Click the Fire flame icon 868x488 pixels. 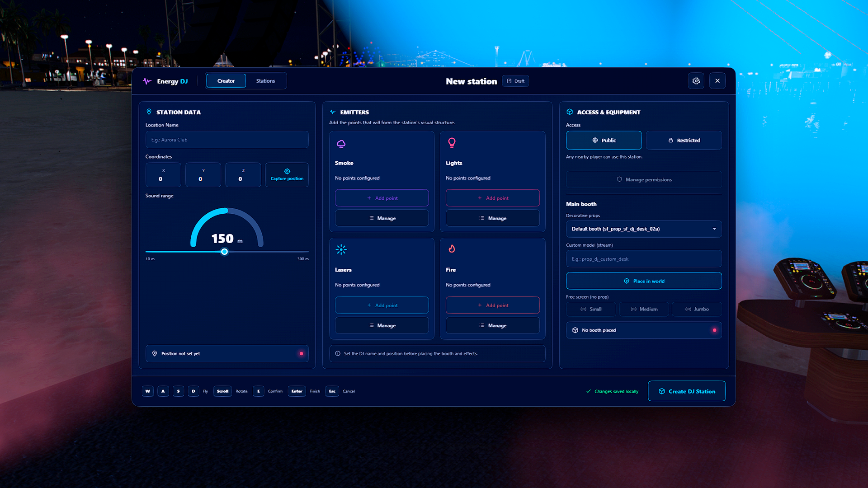coord(452,249)
